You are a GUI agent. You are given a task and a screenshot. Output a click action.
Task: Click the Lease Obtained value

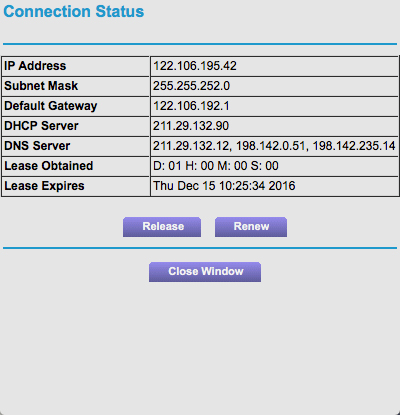pos(216,166)
